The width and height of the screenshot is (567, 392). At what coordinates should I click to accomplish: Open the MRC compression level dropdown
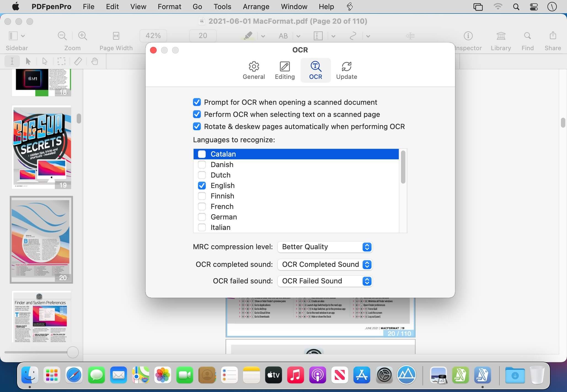pyautogui.click(x=325, y=247)
